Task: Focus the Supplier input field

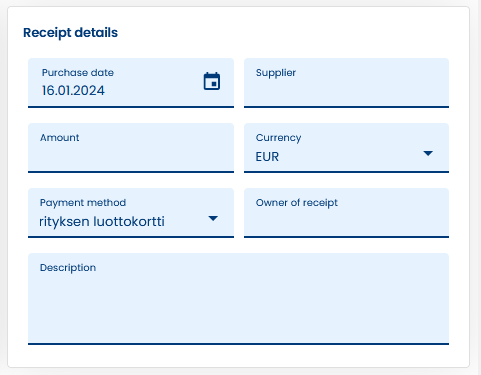Action: coord(346,83)
